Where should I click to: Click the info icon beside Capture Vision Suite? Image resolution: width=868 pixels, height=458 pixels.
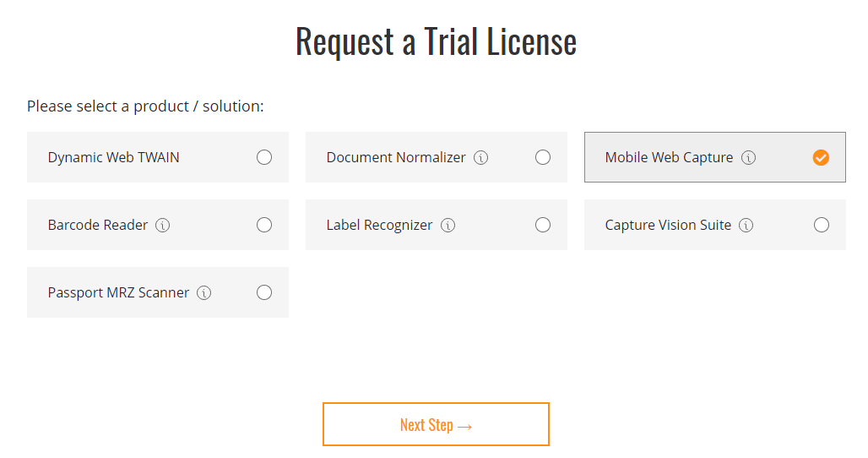(746, 225)
